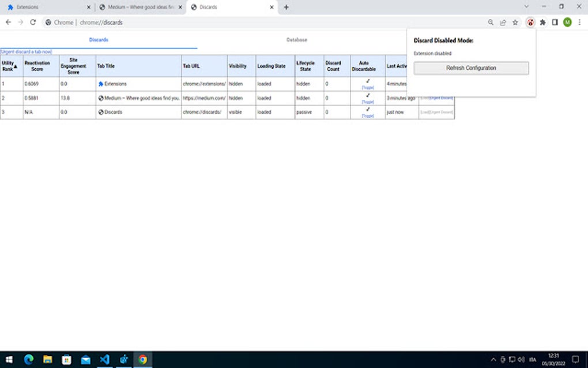Click the red Tab Discards extension icon
Screen dimensions: 588x368
tap(530, 22)
